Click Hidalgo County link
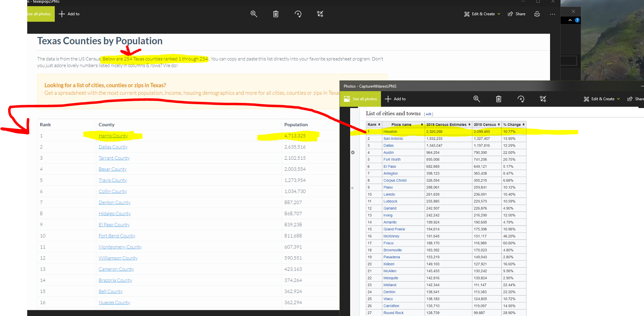The height and width of the screenshot is (316, 644). [x=115, y=213]
